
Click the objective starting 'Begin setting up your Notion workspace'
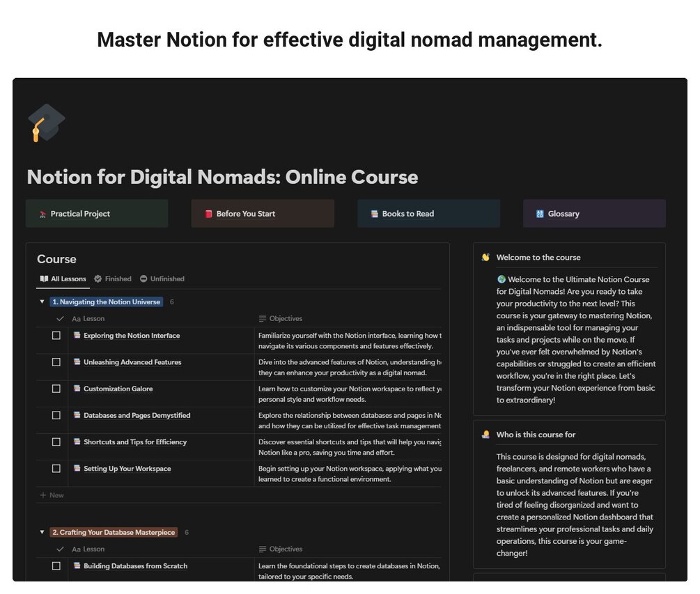tap(350, 474)
